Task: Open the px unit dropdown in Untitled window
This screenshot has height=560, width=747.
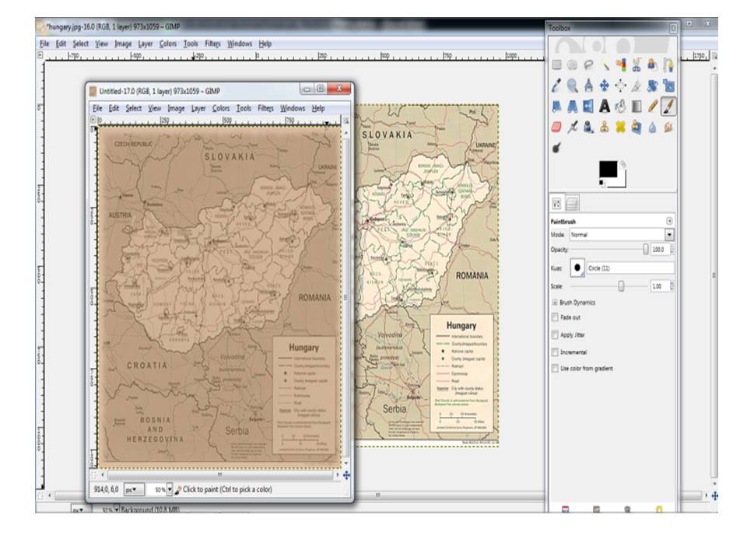Action: tap(133, 489)
